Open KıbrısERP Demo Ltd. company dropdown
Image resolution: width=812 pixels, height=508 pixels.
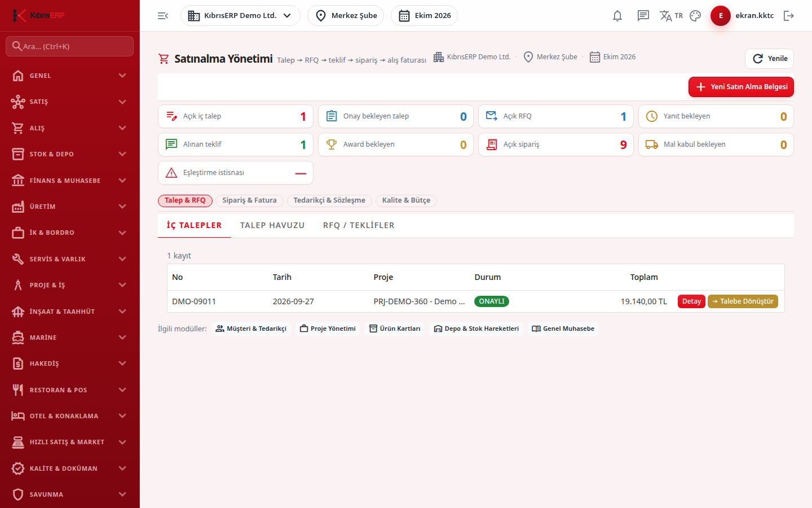[x=240, y=16]
